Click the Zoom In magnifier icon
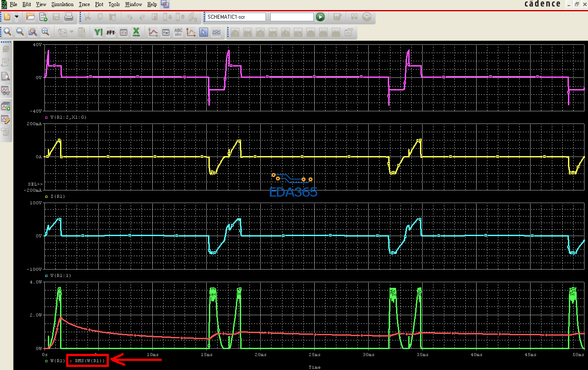This screenshot has height=370, width=588. (7, 32)
